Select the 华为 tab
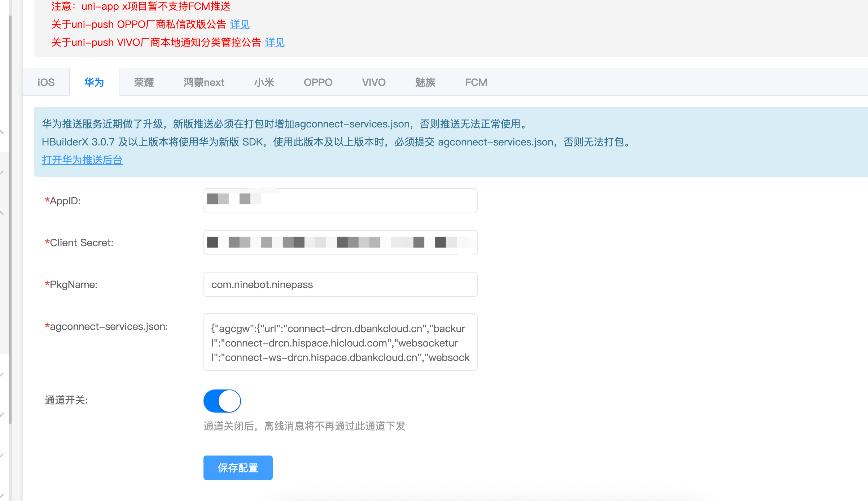This screenshot has height=501, width=868. (94, 82)
